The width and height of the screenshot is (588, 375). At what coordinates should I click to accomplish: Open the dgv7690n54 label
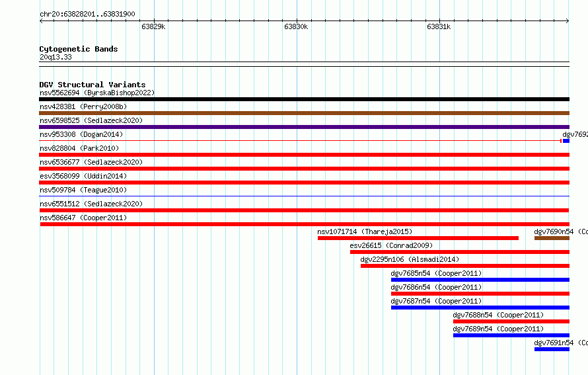tap(561, 231)
